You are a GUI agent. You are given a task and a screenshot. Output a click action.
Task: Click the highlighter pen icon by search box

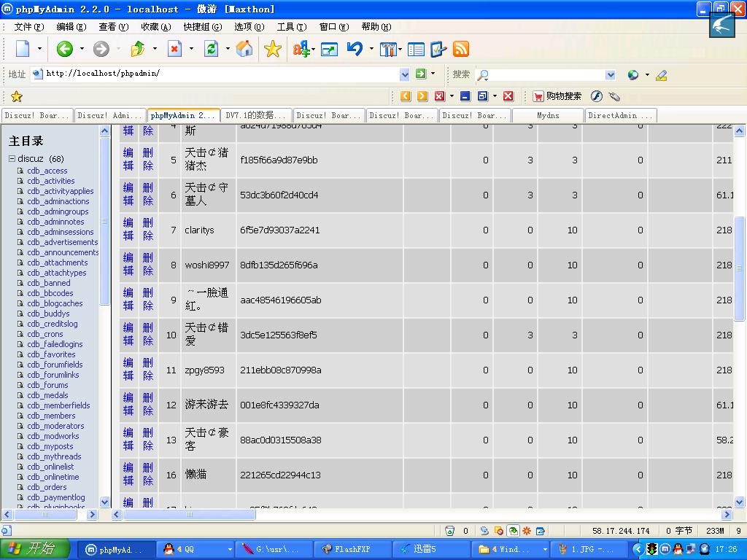pos(661,75)
